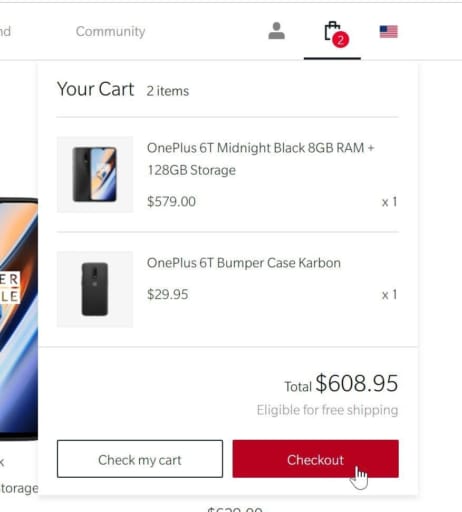The height and width of the screenshot is (512, 462).
Task: Open the US flag region selector
Action: point(388,32)
